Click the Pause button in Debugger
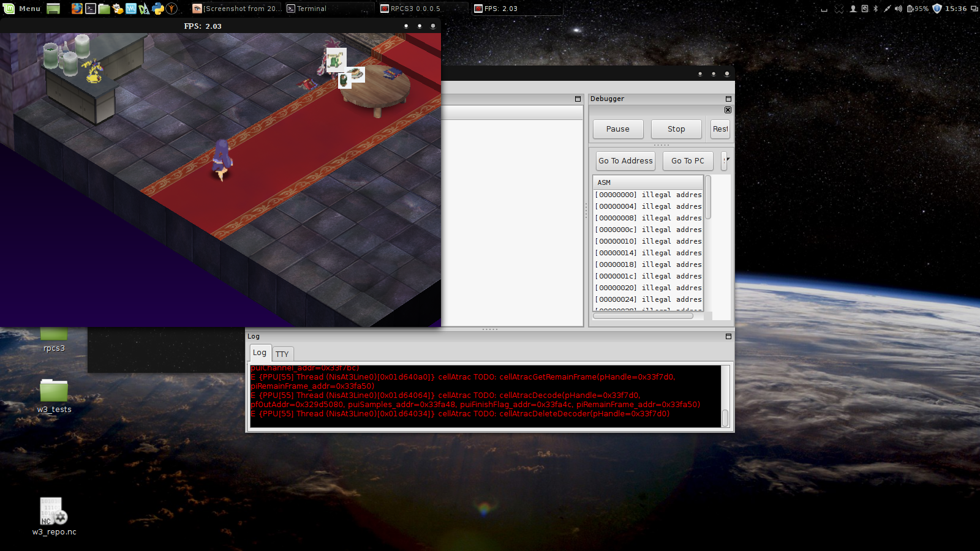The height and width of the screenshot is (551, 980). (x=618, y=129)
